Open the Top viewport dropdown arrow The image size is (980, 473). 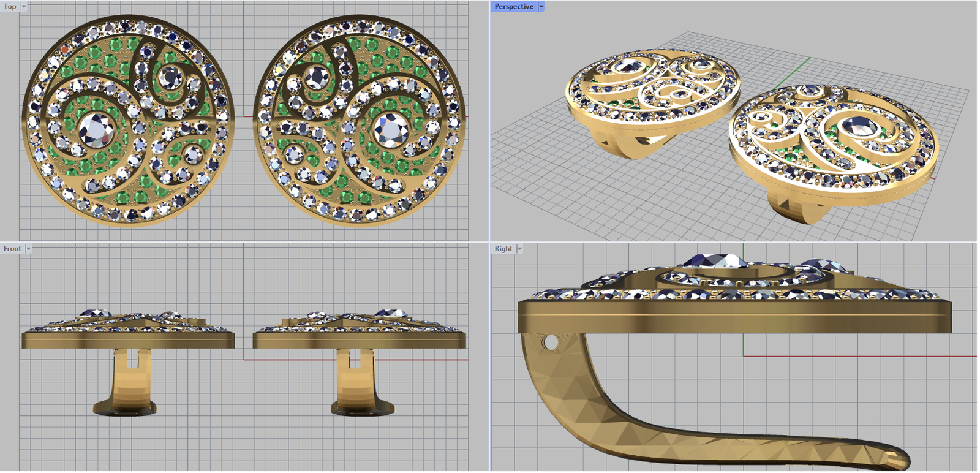[x=24, y=7]
